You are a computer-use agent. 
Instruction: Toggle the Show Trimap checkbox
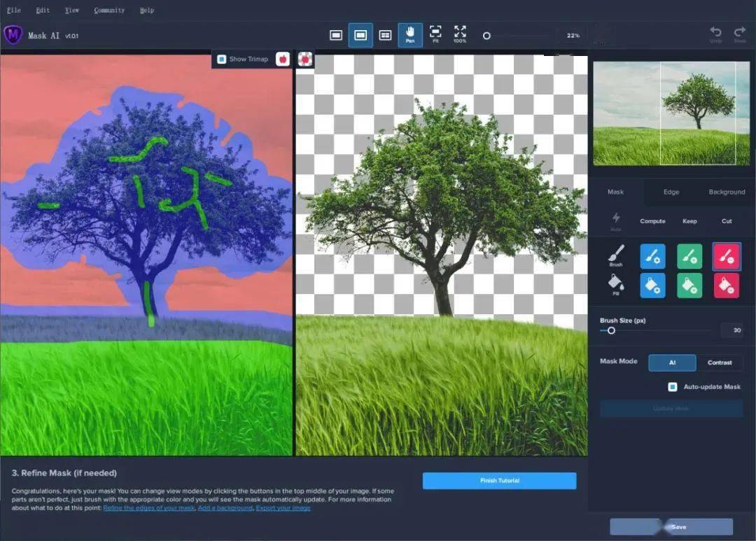coord(221,59)
